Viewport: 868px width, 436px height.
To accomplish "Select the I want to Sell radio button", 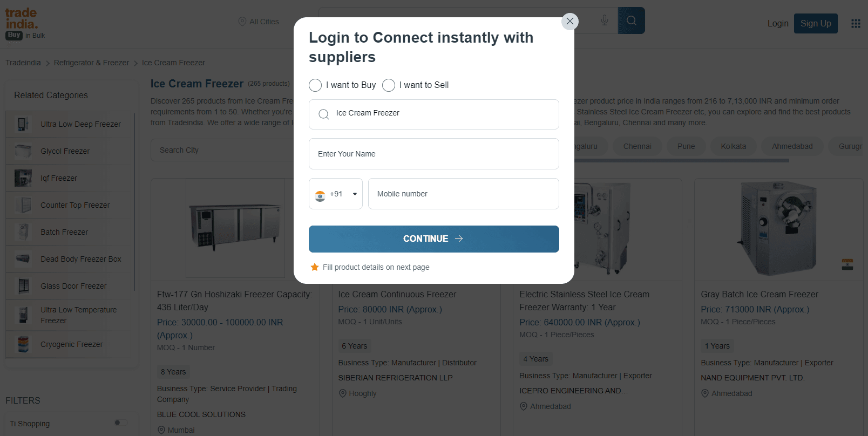I will coord(388,85).
